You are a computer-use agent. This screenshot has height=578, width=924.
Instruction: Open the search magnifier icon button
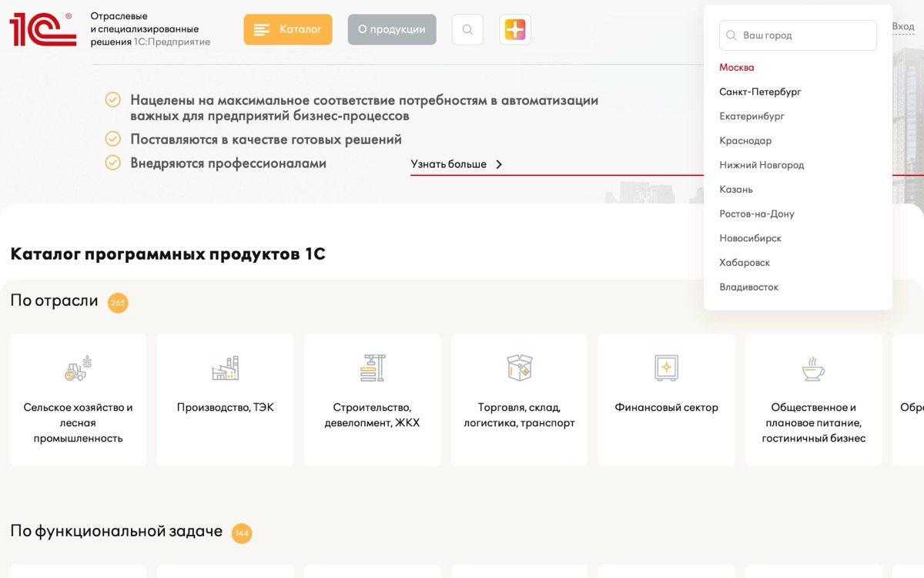point(467,30)
